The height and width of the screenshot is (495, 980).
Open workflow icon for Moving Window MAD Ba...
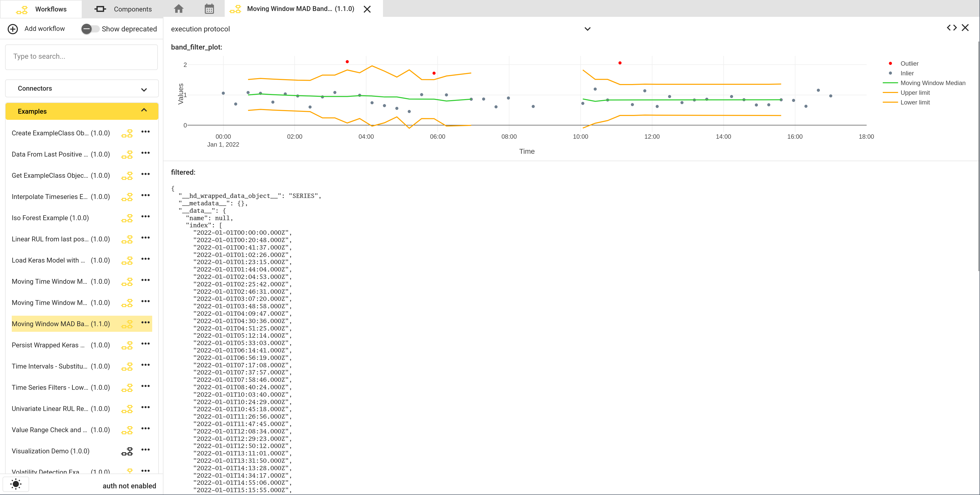click(x=127, y=324)
